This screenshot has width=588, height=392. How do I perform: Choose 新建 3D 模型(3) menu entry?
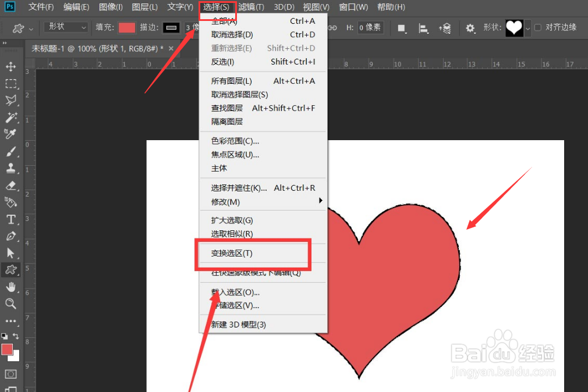[x=263, y=325]
